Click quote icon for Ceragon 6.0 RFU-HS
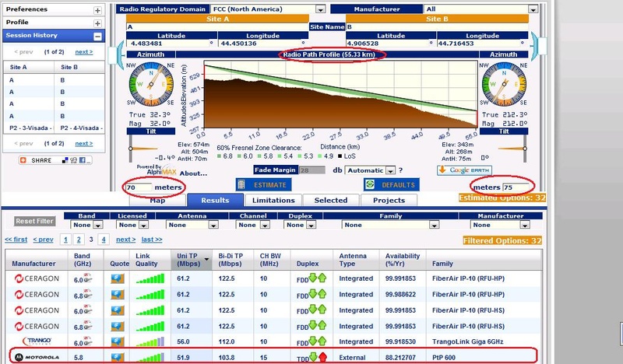The image size is (623, 364). coord(118,311)
